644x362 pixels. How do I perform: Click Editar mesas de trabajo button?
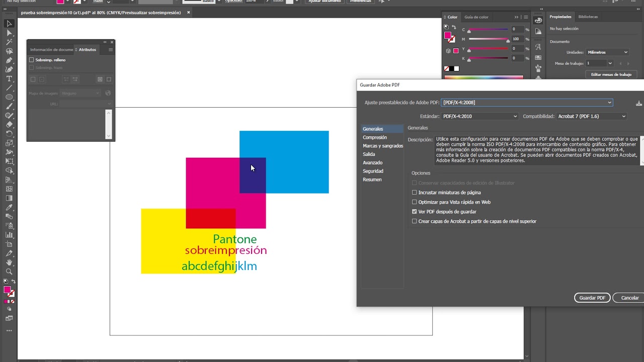point(611,74)
